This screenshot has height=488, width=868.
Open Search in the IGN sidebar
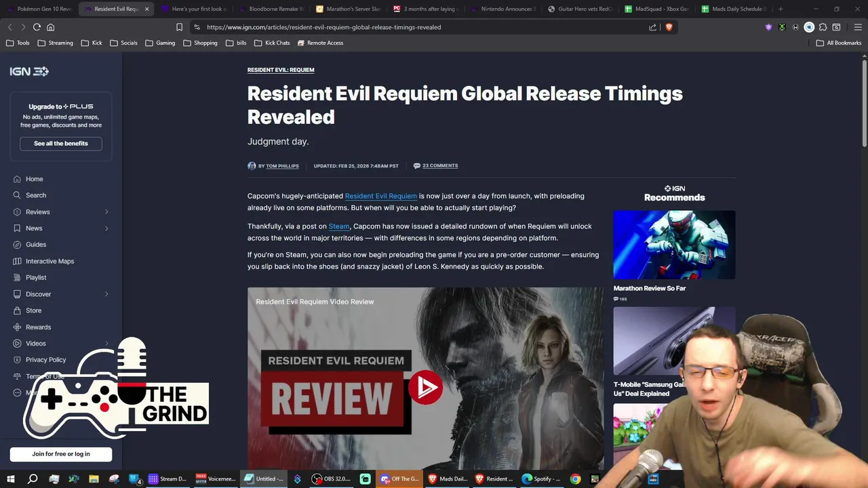coord(36,195)
